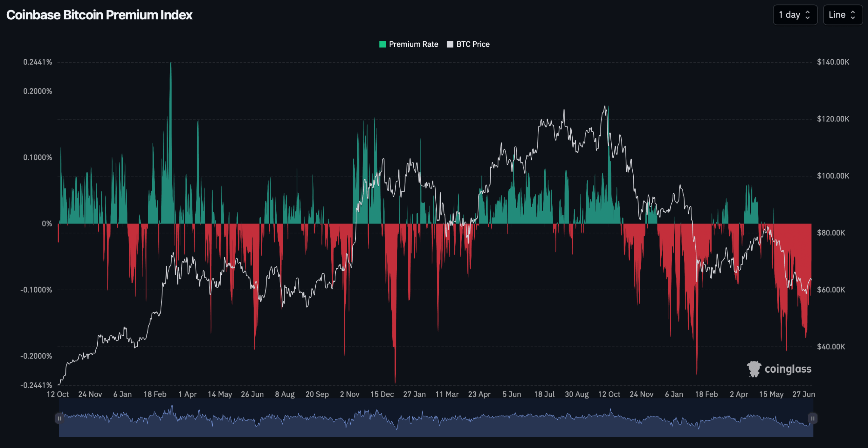
Task: Click the Coinbase Bitcoin Premium Index title
Action: point(99,15)
